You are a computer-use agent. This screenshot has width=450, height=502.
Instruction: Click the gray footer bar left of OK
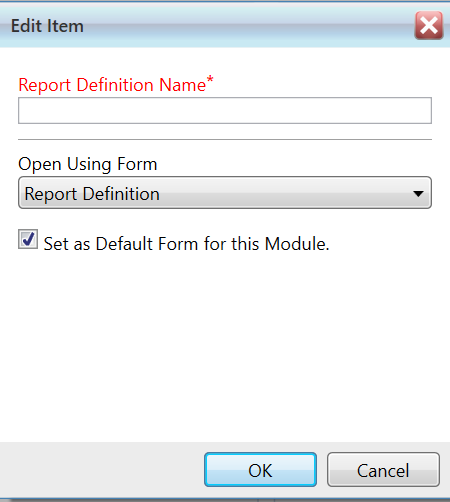coord(102,470)
